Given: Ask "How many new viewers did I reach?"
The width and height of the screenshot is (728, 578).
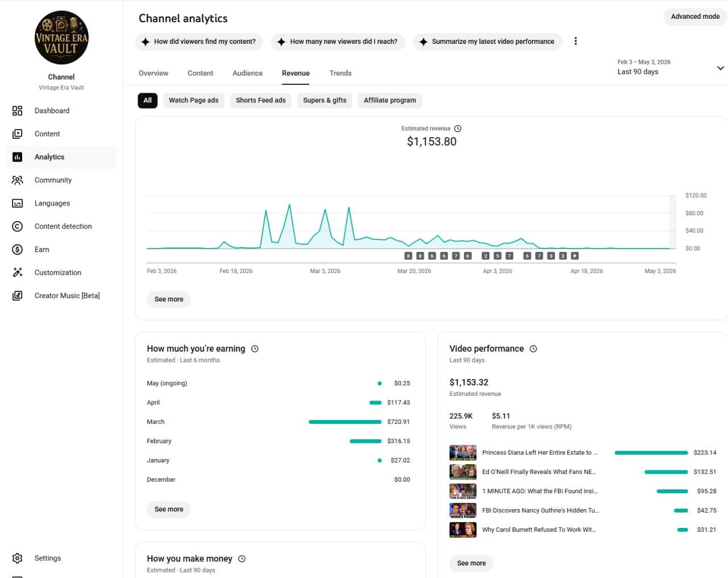Looking at the screenshot, I should point(338,42).
